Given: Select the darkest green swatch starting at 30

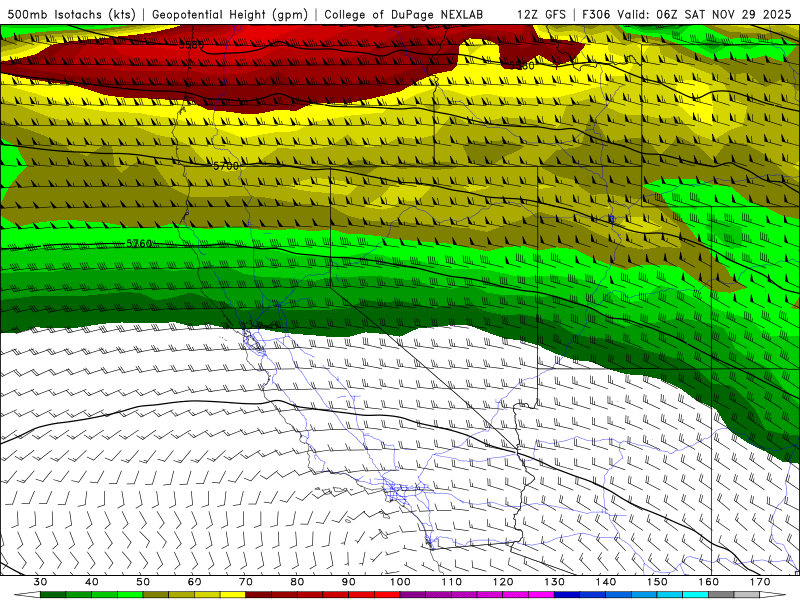Looking at the screenshot, I should 53,595.
